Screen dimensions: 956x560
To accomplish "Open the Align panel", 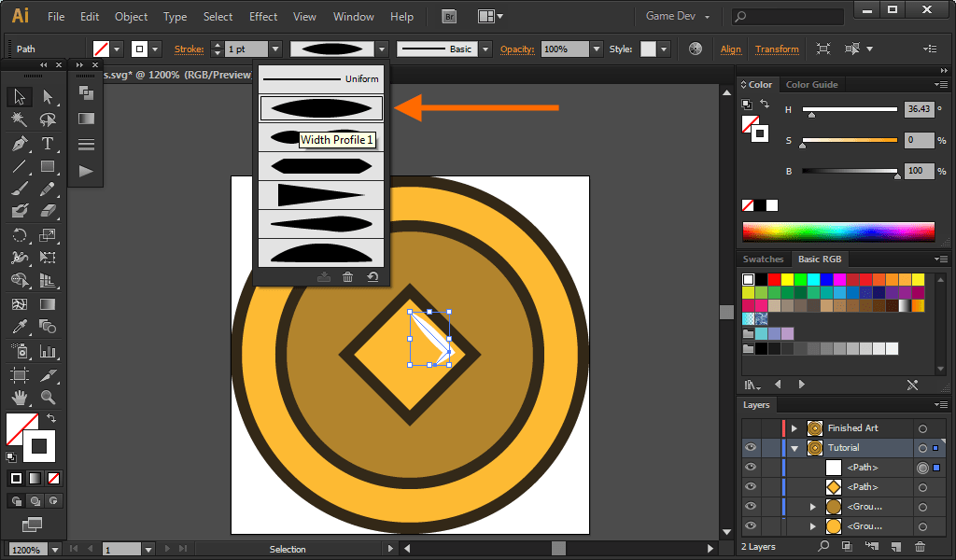I will [730, 49].
